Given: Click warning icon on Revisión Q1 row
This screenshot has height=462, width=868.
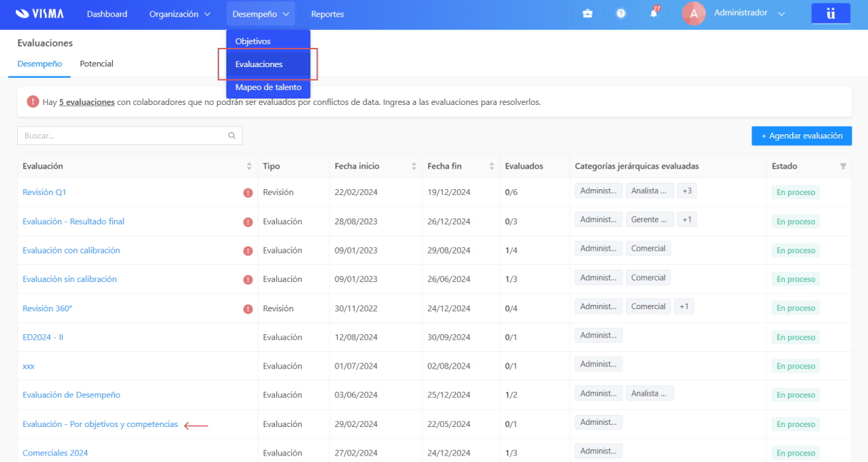Looking at the screenshot, I should [x=248, y=193].
